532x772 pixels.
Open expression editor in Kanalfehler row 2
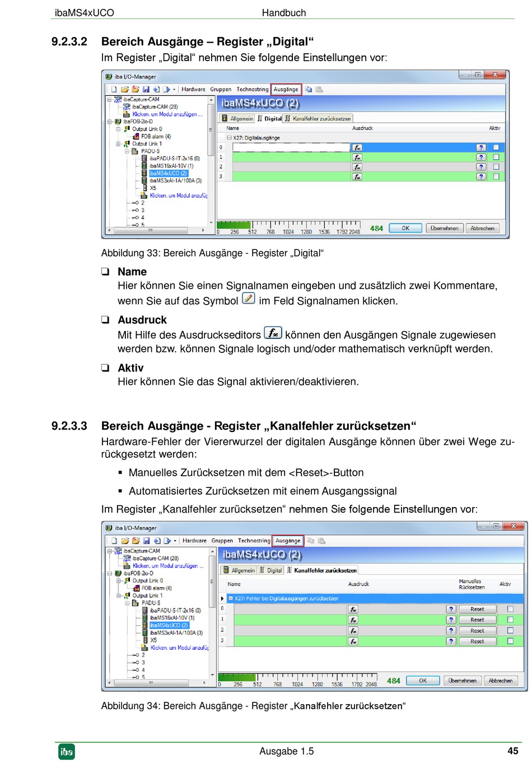353,631
